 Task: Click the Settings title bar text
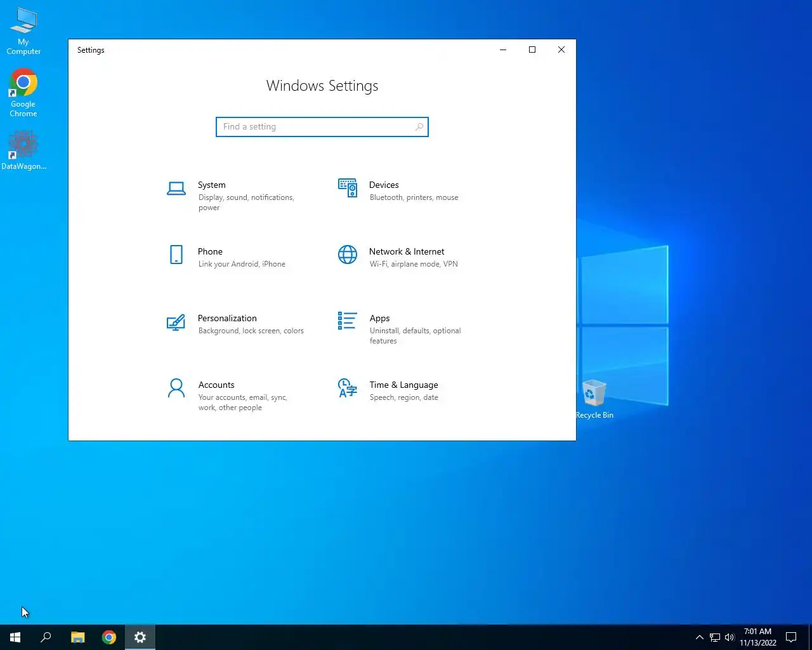click(x=91, y=50)
